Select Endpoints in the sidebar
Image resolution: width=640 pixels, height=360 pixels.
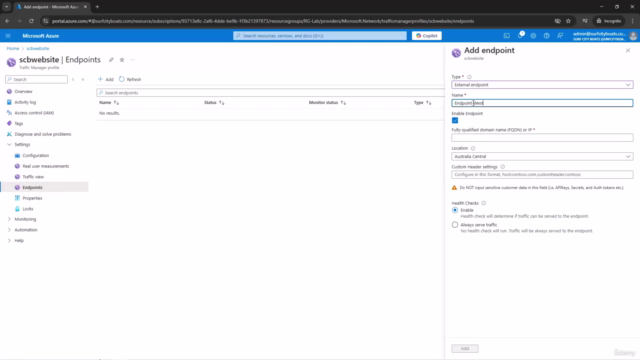point(32,187)
